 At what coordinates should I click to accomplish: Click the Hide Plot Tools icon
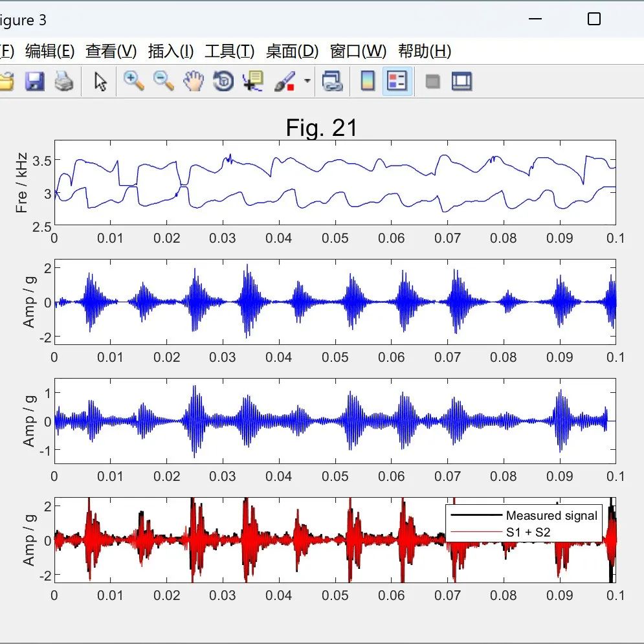point(432,82)
